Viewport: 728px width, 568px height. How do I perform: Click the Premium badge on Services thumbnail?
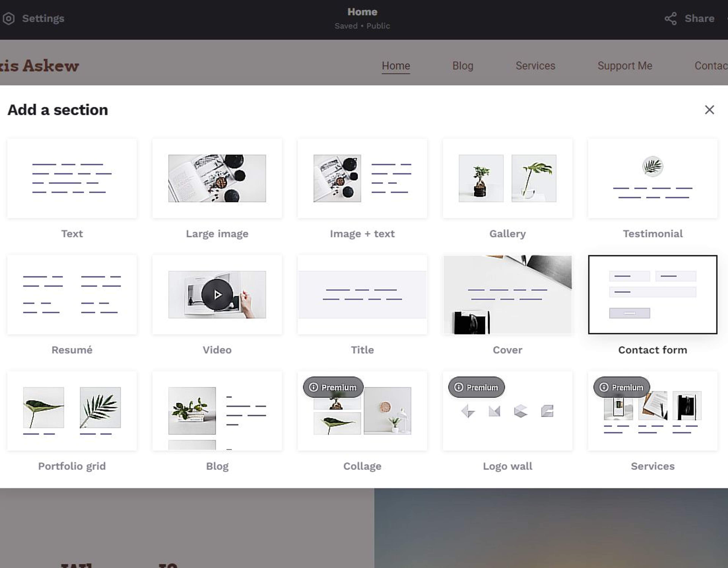click(x=622, y=387)
